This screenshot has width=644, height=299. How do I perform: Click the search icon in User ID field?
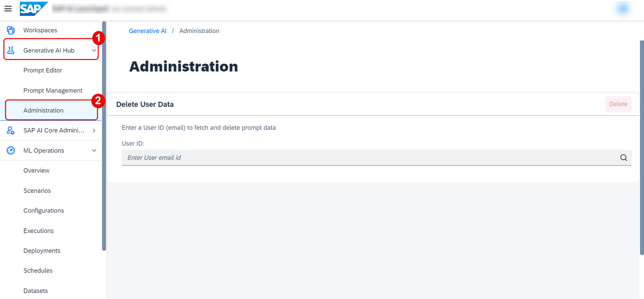click(624, 158)
